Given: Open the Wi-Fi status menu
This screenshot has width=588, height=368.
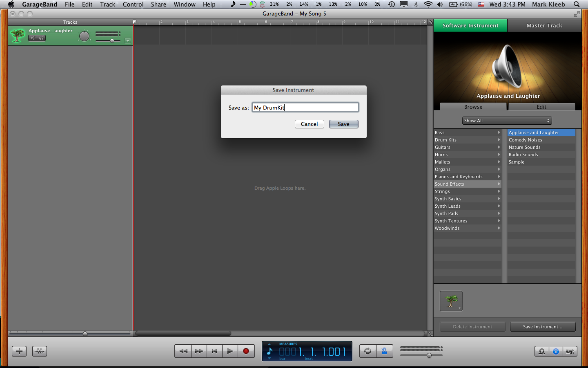Looking at the screenshot, I should (x=428, y=4).
